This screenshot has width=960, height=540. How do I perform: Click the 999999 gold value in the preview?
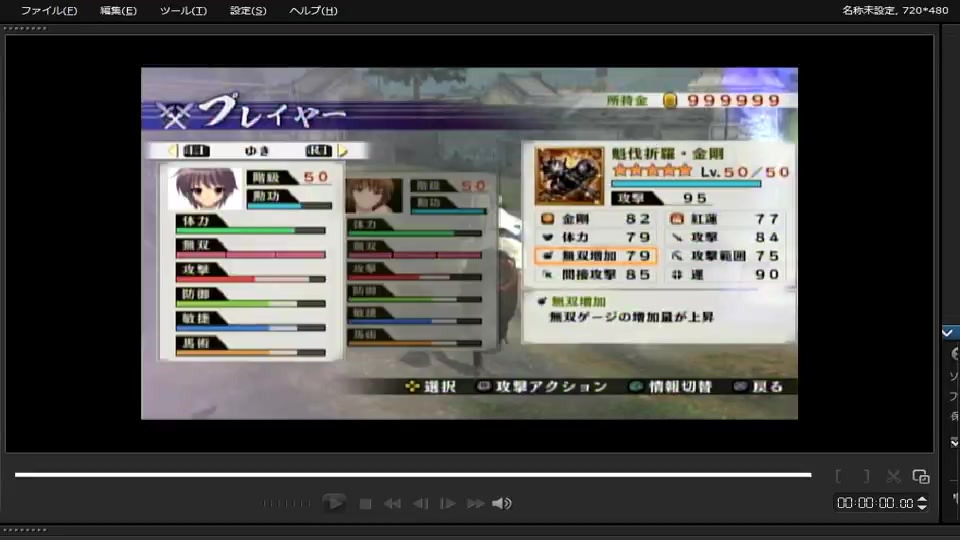click(733, 100)
